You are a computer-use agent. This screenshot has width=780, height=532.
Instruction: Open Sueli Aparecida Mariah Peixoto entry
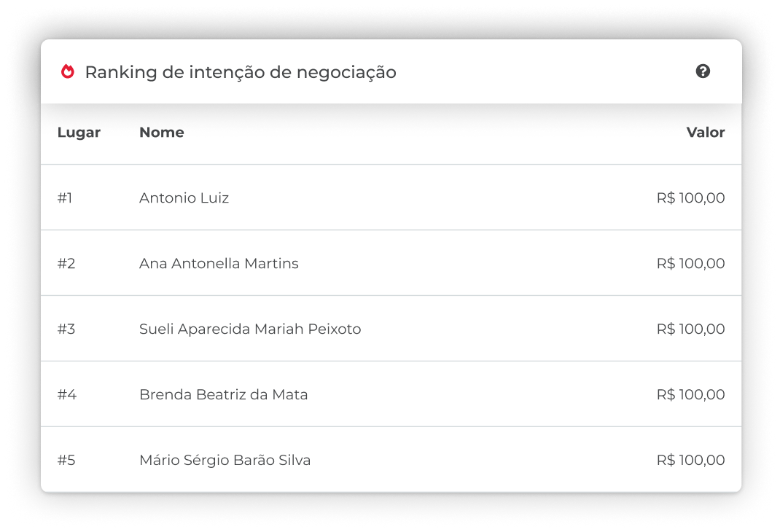(250, 329)
